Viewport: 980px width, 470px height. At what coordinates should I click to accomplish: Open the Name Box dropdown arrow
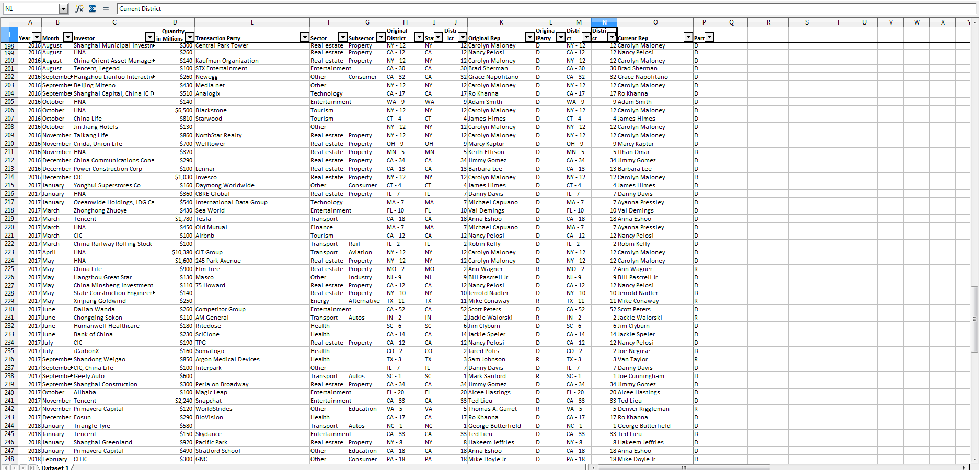click(63, 8)
